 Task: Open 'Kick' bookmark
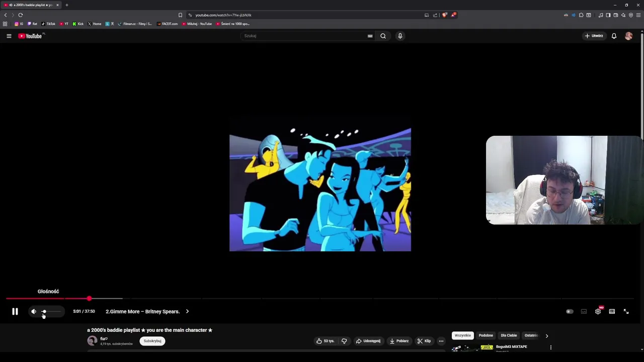(x=78, y=24)
